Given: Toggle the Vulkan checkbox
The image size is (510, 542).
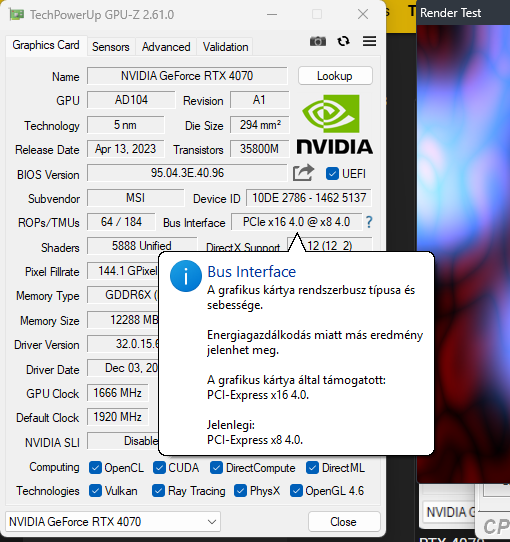Looking at the screenshot, I should (95, 491).
